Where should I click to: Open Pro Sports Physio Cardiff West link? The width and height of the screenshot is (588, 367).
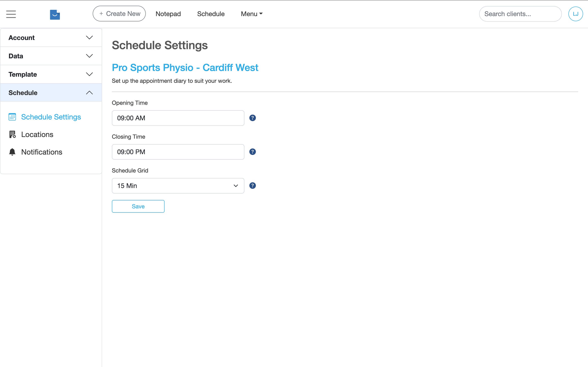(185, 68)
